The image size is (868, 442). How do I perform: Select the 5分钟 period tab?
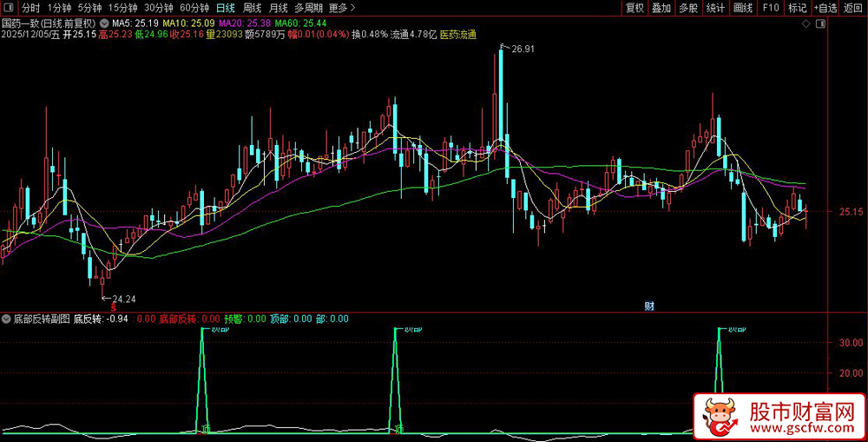coord(89,8)
